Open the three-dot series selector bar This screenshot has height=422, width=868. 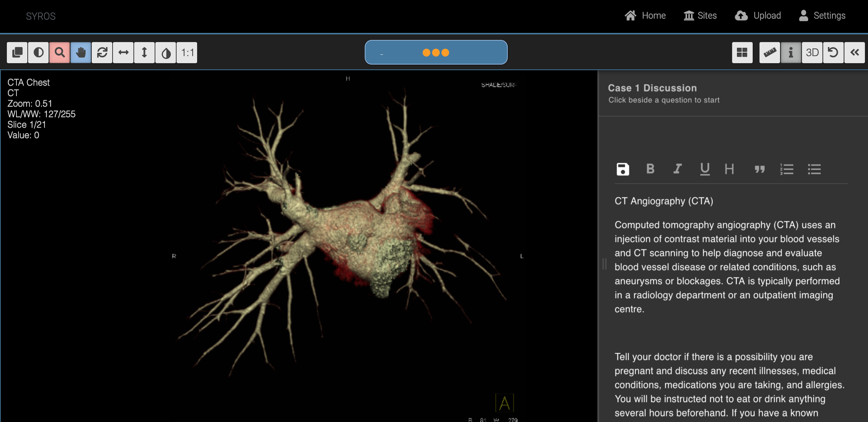tap(436, 52)
